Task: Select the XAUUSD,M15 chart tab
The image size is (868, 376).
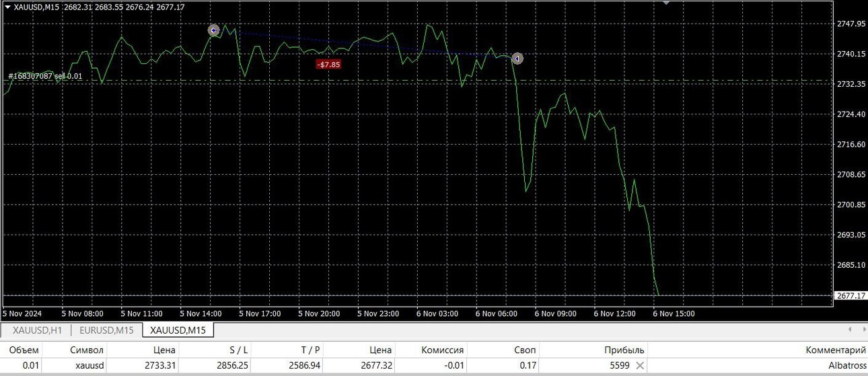Action: click(x=178, y=330)
